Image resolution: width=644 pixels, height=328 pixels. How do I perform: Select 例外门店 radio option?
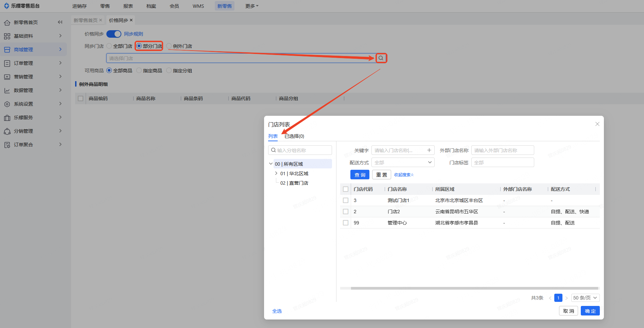(x=179, y=46)
